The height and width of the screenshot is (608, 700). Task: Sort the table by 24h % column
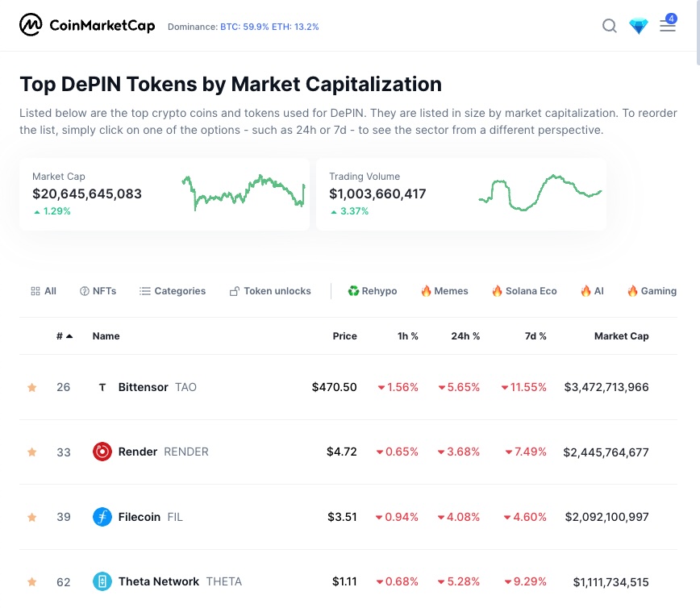pyautogui.click(x=465, y=336)
